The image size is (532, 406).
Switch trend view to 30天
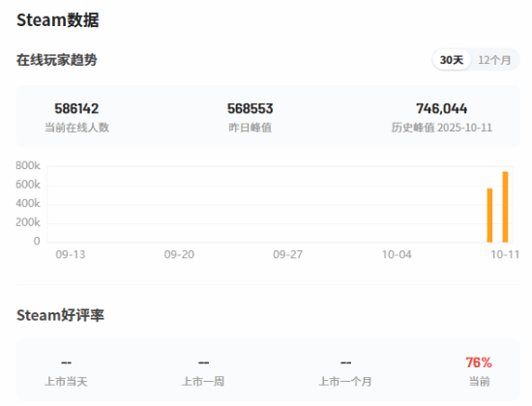point(452,60)
